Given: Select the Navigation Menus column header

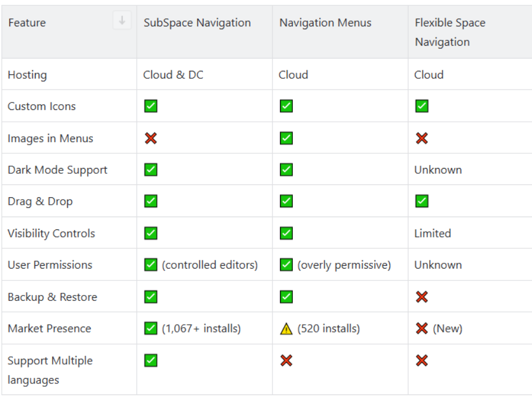Looking at the screenshot, I should (x=340, y=32).
